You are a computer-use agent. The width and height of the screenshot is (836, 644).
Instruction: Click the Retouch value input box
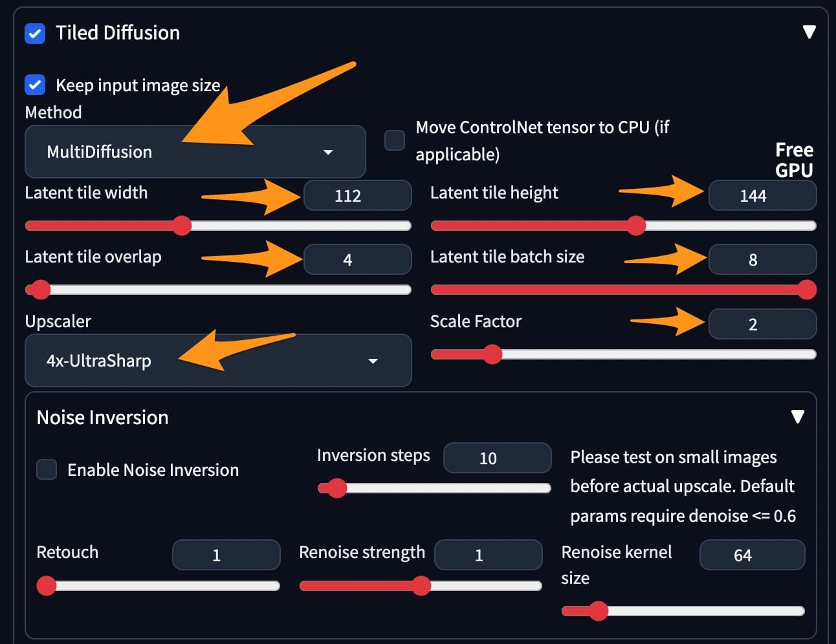click(x=226, y=555)
